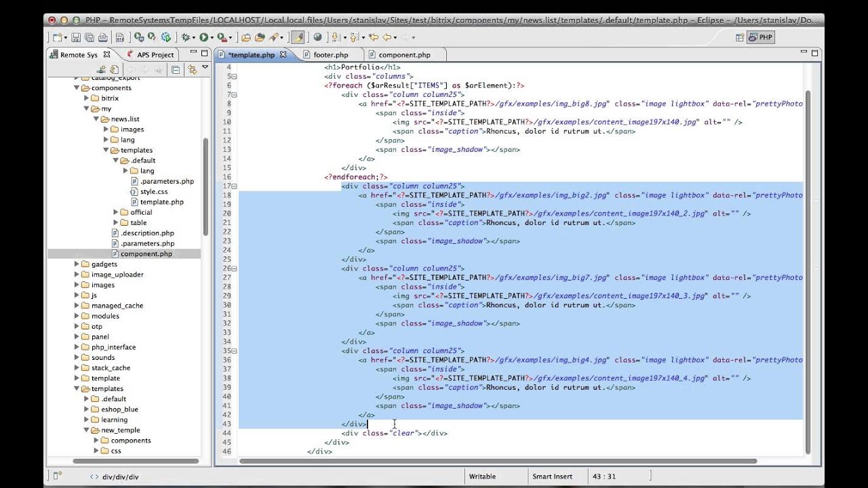Image resolution: width=868 pixels, height=488 pixels.
Task: Go to next annotation arrow icon
Action: pos(335,37)
